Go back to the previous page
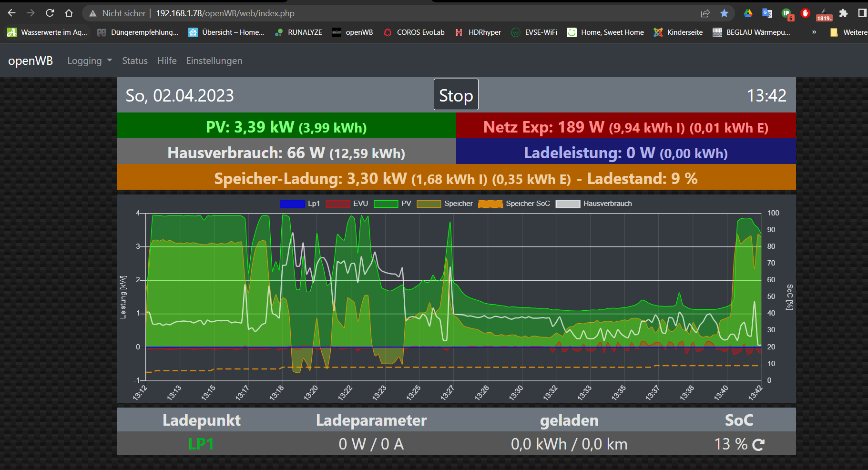 12,13
